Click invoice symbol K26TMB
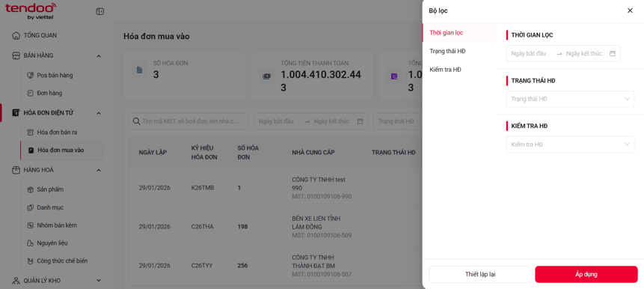 click(203, 188)
